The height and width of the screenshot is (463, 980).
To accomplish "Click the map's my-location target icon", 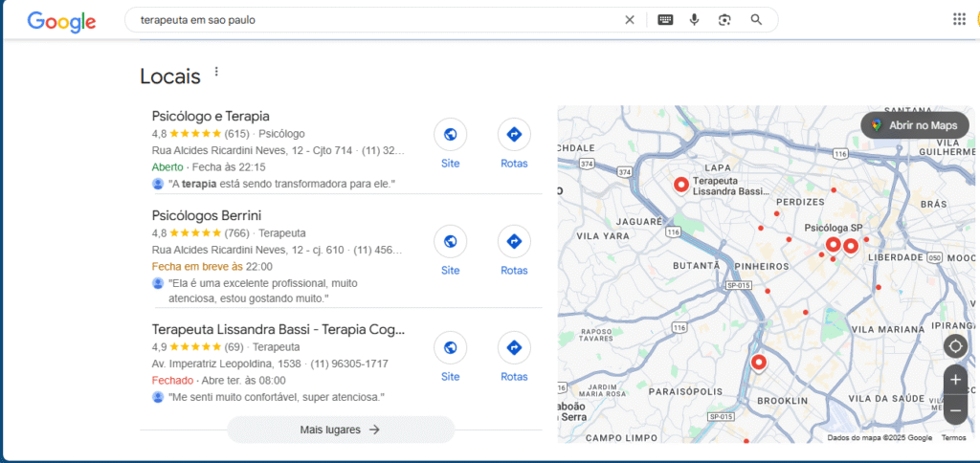I will point(955,345).
